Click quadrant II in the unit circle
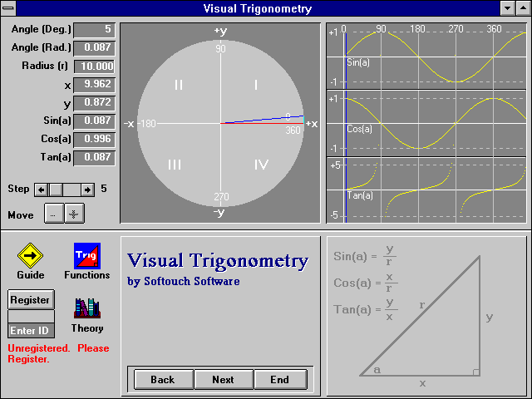The height and width of the screenshot is (399, 532). [178, 85]
